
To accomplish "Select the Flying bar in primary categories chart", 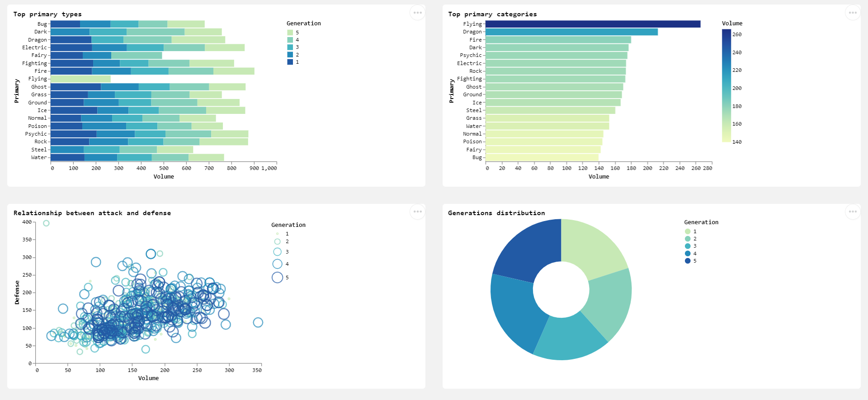I will tap(592, 24).
